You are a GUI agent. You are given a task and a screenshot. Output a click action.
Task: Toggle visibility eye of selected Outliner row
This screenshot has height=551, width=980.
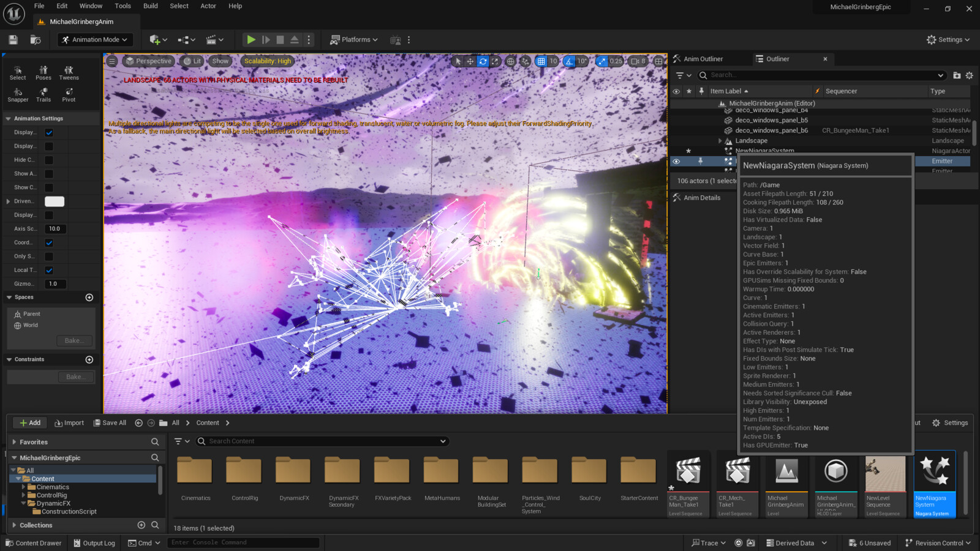pyautogui.click(x=676, y=161)
